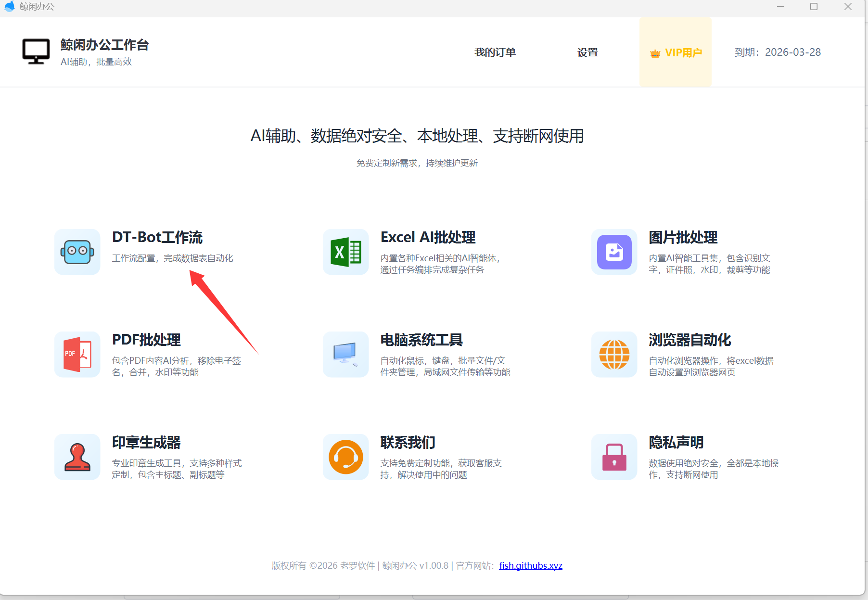Click the 到期 2026-03-28 expiry date

pyautogui.click(x=778, y=52)
